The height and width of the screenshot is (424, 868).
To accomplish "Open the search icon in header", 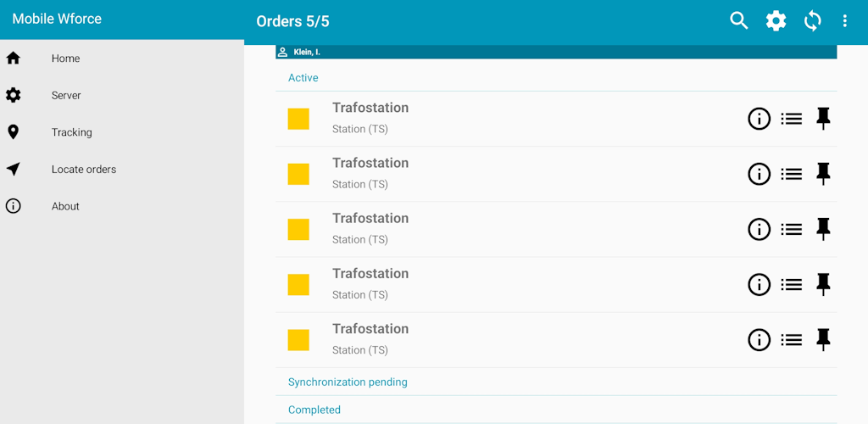I will click(x=738, y=21).
